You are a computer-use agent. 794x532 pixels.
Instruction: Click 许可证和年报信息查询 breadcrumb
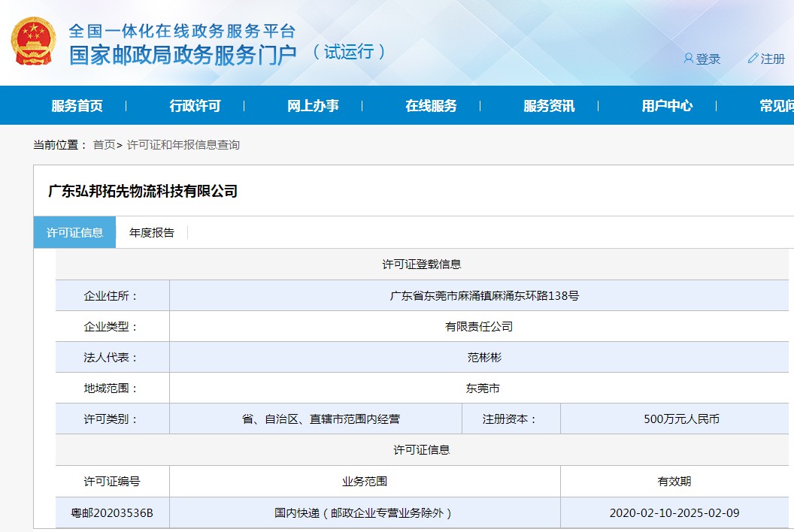[183, 145]
